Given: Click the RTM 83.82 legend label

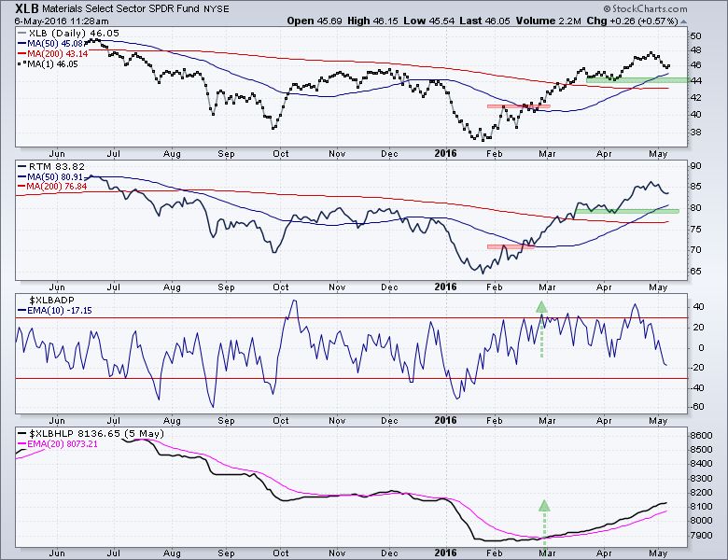Looking at the screenshot, I should point(51,166).
